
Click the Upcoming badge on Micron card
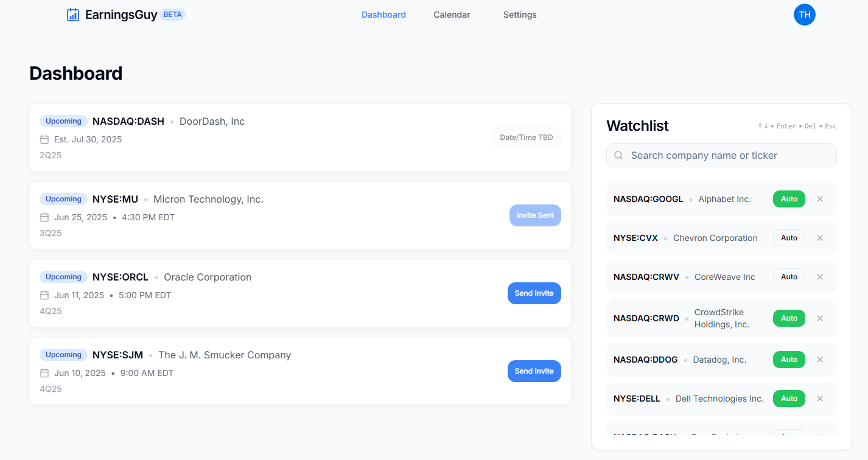click(x=63, y=199)
